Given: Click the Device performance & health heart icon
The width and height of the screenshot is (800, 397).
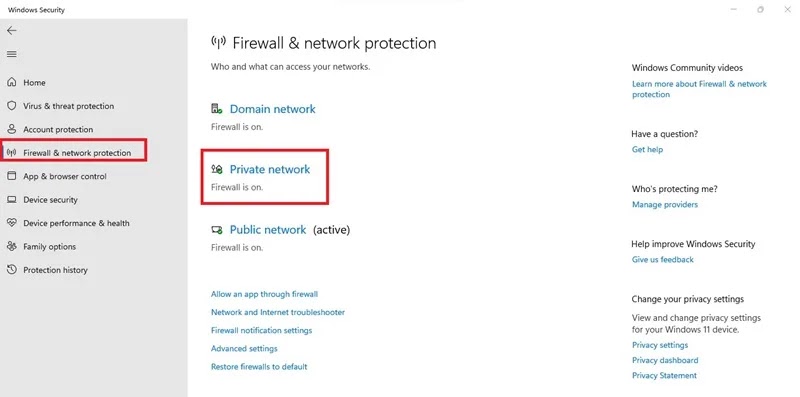Looking at the screenshot, I should click(12, 223).
